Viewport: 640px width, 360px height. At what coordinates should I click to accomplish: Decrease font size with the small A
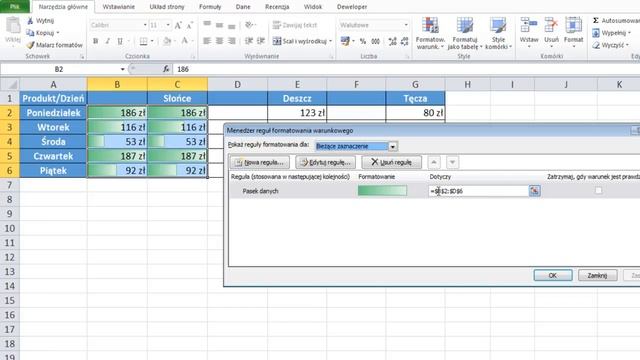(190, 25)
